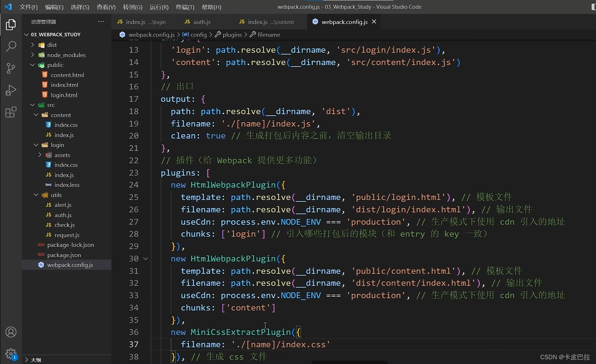The height and width of the screenshot is (364, 596).
Task: Click the index.less file icon
Action: [48, 185]
